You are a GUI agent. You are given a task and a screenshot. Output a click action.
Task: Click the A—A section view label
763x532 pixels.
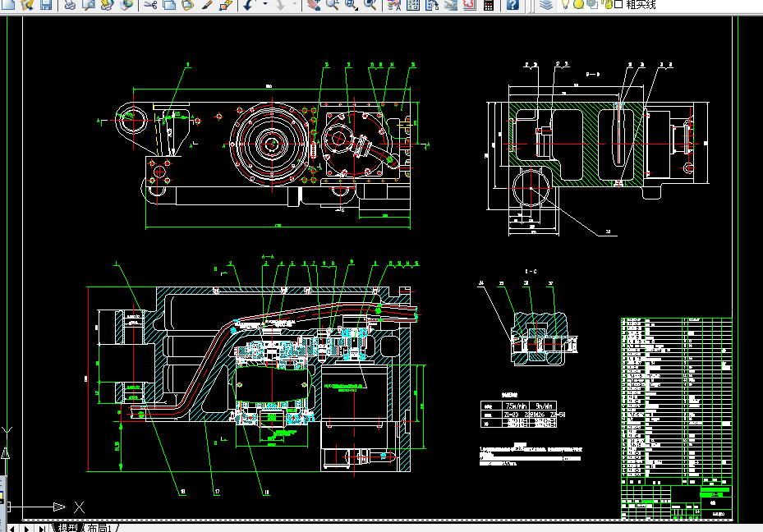coord(268,256)
